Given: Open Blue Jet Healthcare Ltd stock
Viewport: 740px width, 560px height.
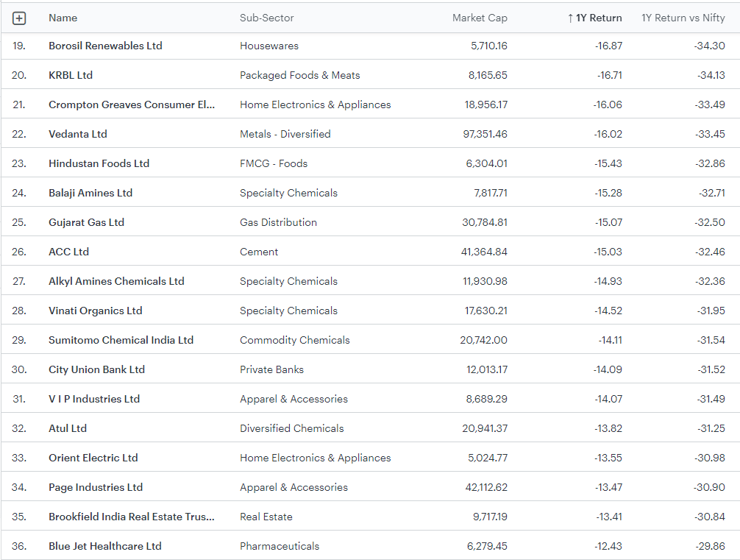Looking at the screenshot, I should (104, 546).
